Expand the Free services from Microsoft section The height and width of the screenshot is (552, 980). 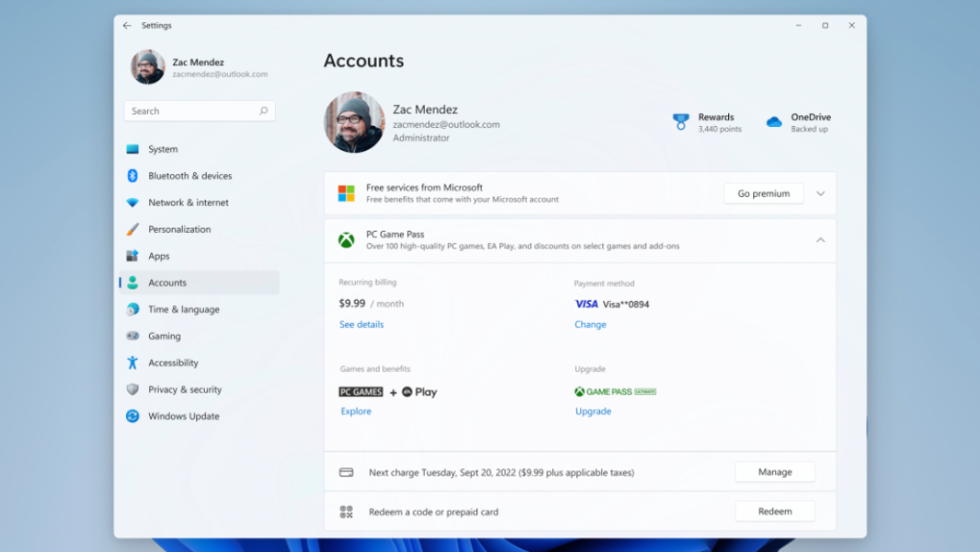tap(820, 193)
